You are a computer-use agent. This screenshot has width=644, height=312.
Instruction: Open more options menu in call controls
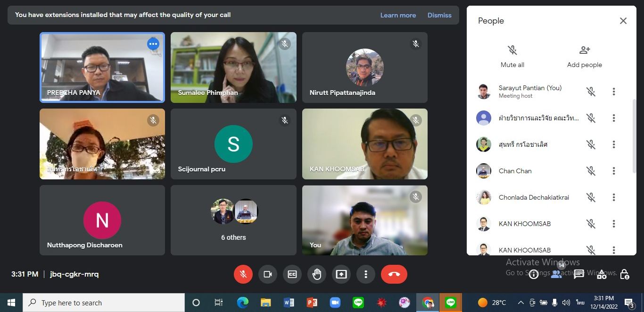coord(366,274)
